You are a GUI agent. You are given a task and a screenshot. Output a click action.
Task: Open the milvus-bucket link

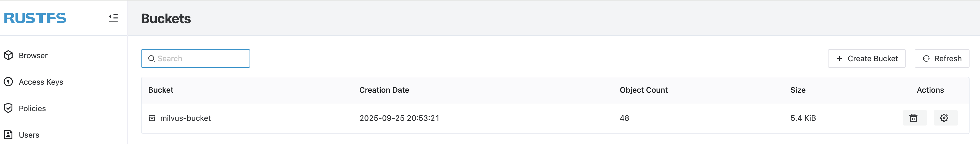point(185,118)
